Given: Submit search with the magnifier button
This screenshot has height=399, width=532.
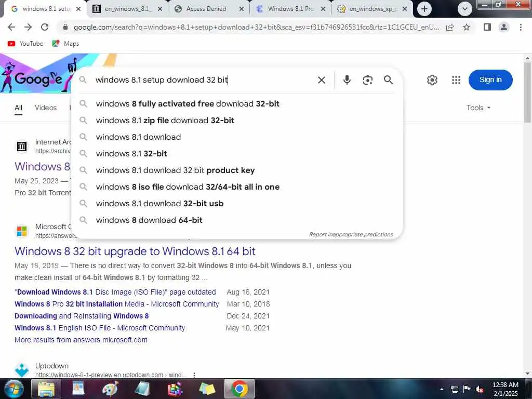Looking at the screenshot, I should [388, 80].
